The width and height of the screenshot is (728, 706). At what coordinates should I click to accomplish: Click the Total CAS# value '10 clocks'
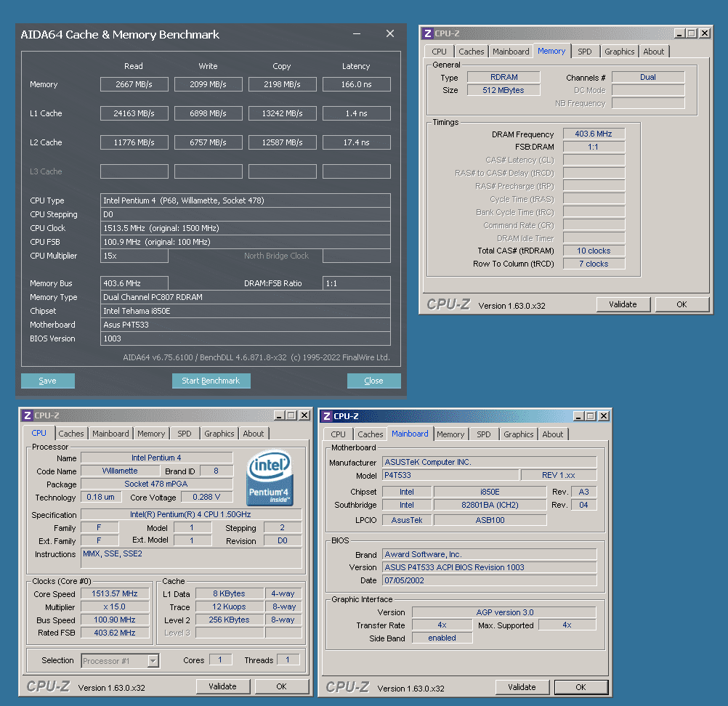pyautogui.click(x=594, y=251)
